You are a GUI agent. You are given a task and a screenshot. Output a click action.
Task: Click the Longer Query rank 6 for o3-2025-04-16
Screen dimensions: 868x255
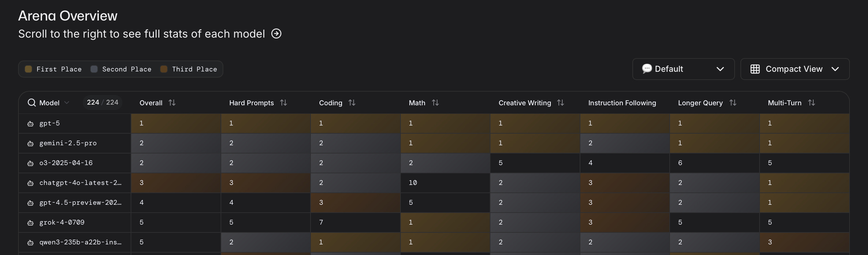(x=714, y=163)
